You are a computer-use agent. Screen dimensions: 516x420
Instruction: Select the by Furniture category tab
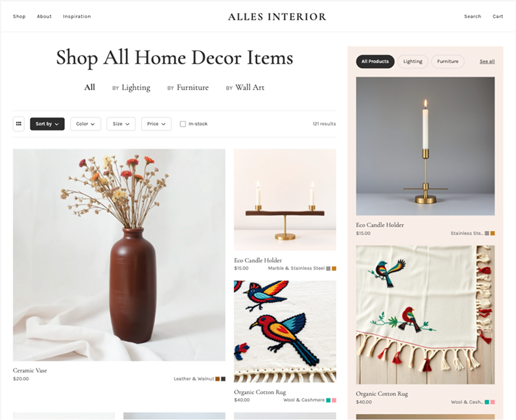tap(188, 87)
